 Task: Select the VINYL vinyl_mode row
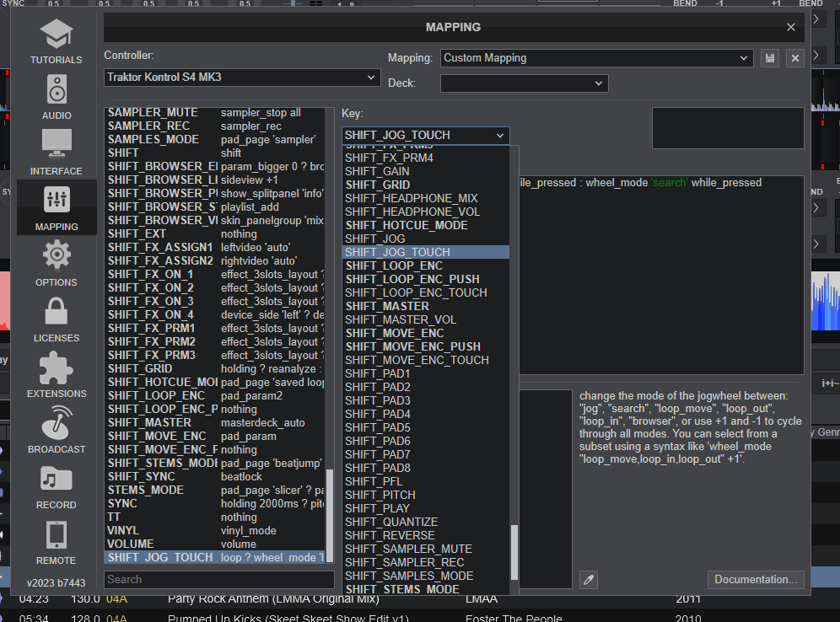pos(215,530)
